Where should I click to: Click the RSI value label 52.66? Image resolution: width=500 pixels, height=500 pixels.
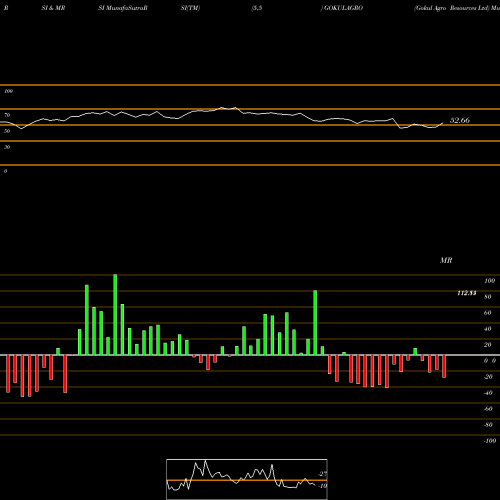460,120
